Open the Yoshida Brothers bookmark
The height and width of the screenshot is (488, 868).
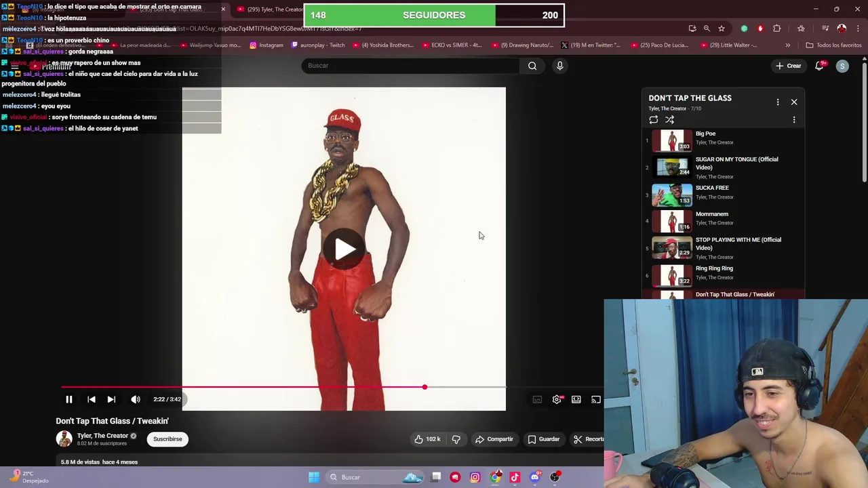382,45
